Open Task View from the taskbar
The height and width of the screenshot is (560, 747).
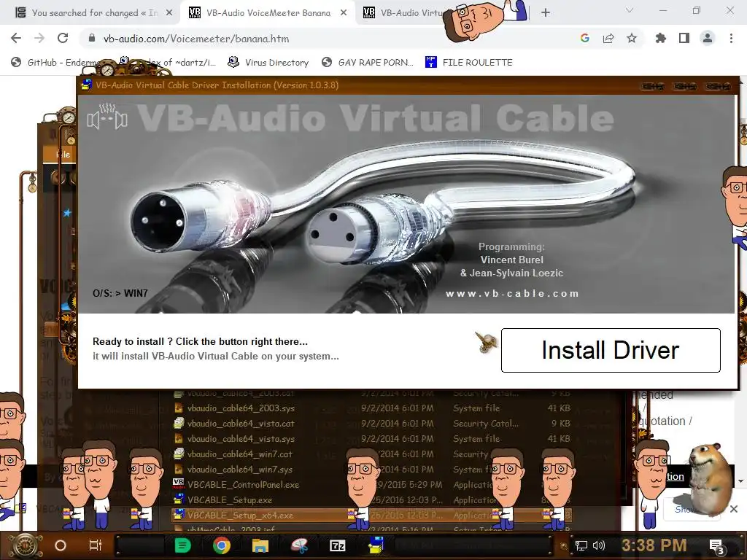(x=96, y=545)
